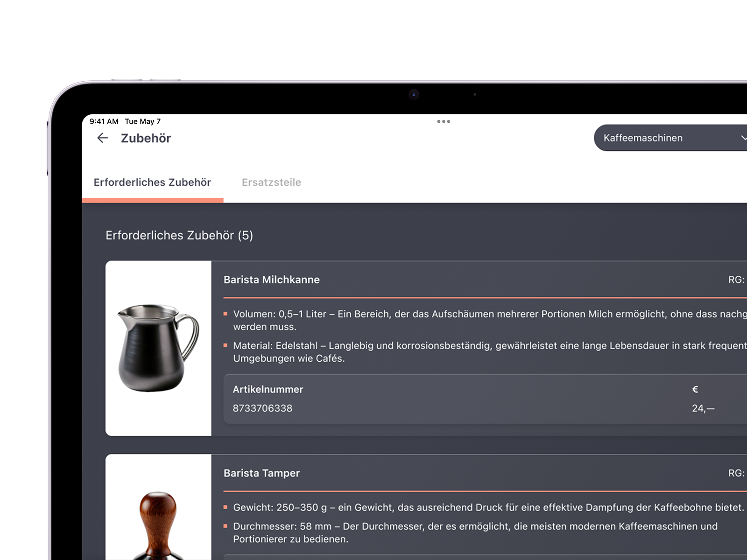Open the Barista Tamper product title

[x=261, y=473]
